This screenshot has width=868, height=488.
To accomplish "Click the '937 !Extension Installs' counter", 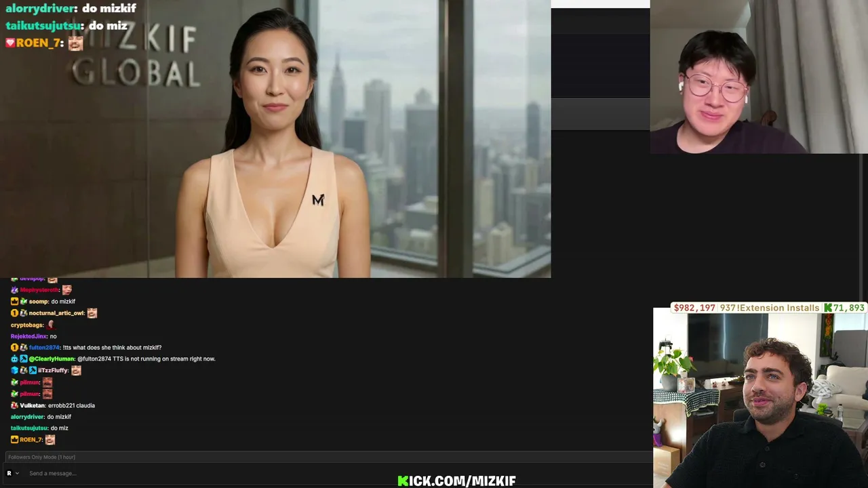I will 770,308.
